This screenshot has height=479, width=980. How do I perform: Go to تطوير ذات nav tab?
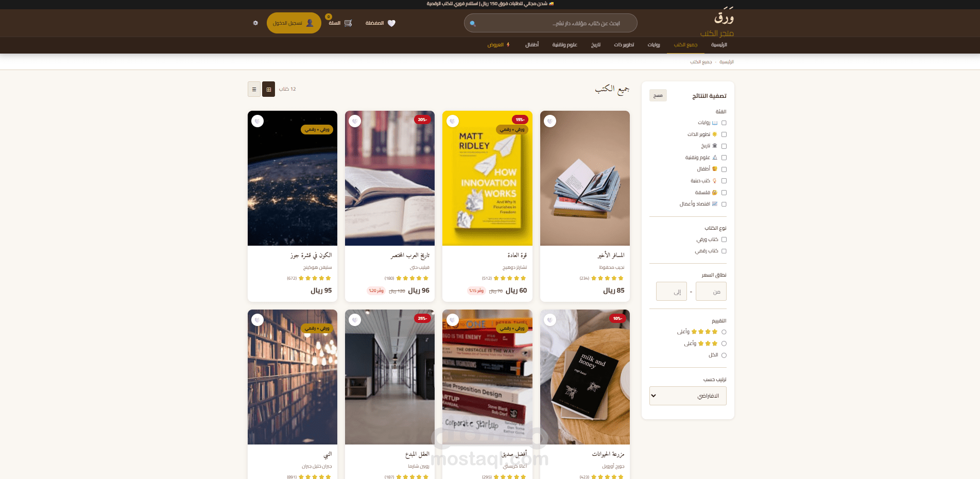[624, 45]
